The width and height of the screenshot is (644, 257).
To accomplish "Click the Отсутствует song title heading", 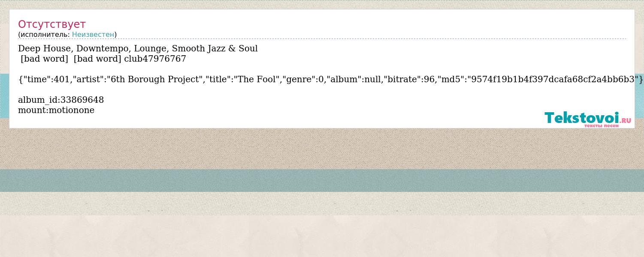I will pos(52,24).
